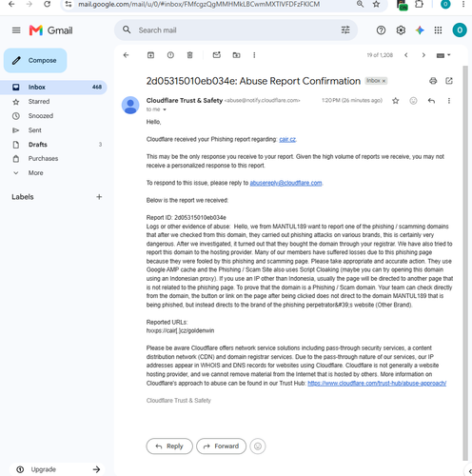The image size is (472, 476).
Task: Open message More options menu
Action: click(449, 101)
